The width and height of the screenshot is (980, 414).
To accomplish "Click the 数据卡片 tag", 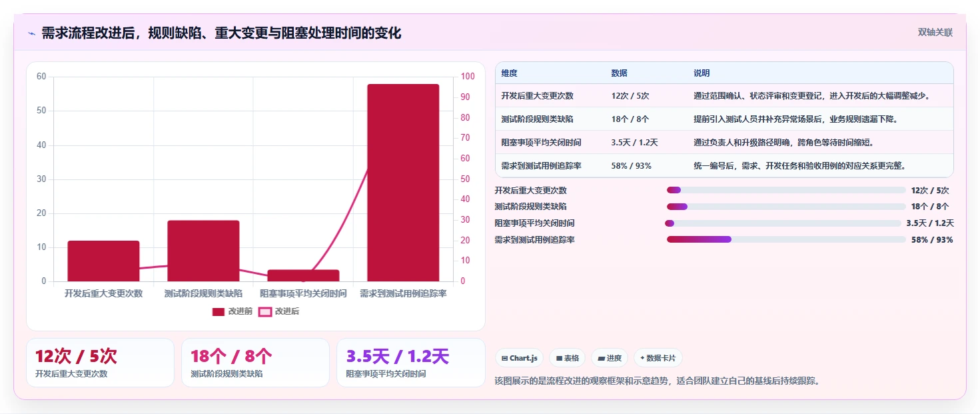I will [658, 358].
